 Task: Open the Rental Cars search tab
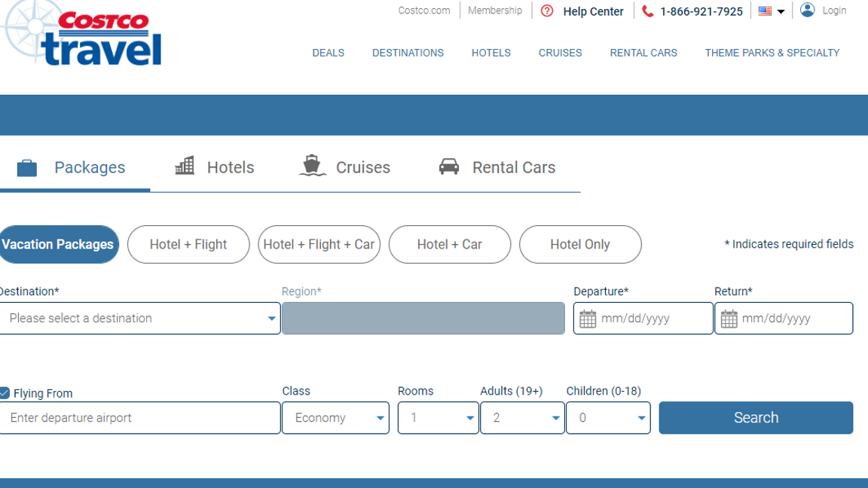497,167
